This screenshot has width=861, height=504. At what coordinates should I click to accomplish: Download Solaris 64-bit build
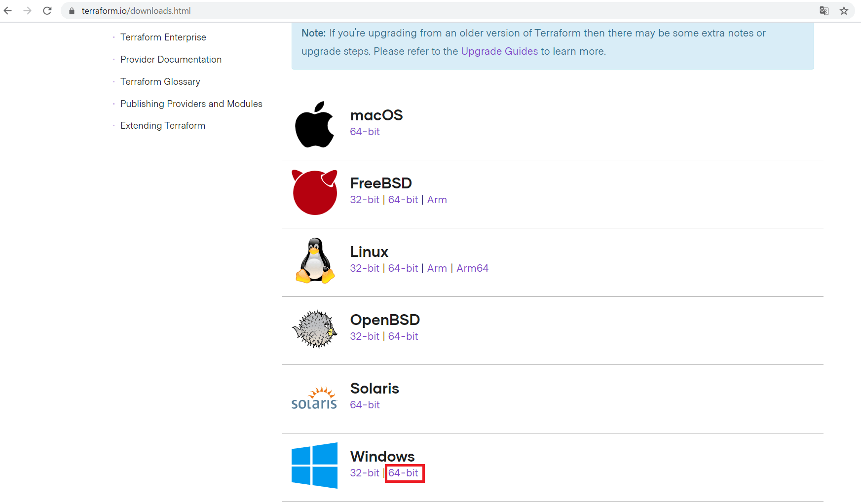(365, 405)
